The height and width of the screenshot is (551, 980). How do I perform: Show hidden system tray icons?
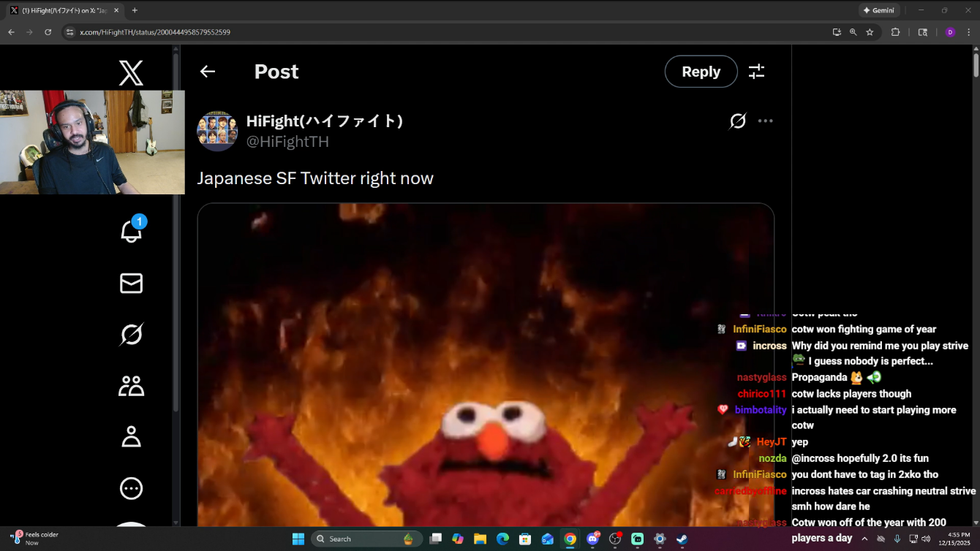tap(864, 539)
